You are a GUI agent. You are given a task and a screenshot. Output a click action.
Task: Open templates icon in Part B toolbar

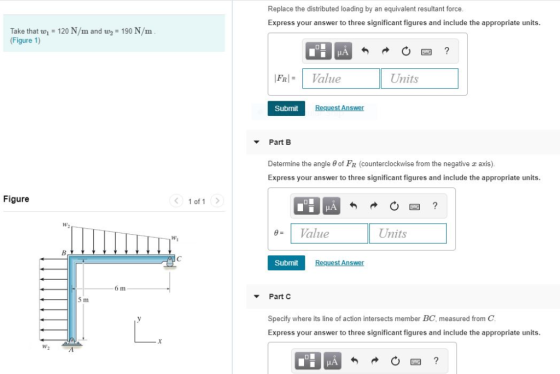[306, 206]
